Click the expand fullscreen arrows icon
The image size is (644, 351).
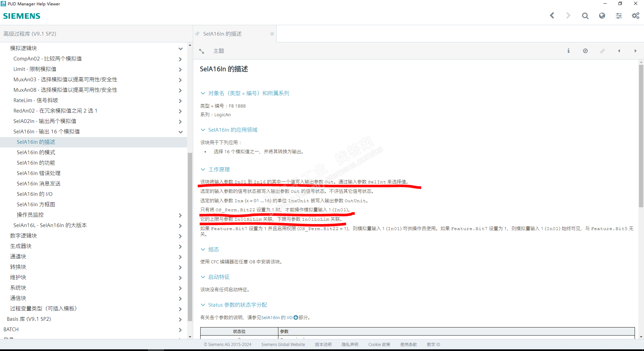click(x=202, y=51)
